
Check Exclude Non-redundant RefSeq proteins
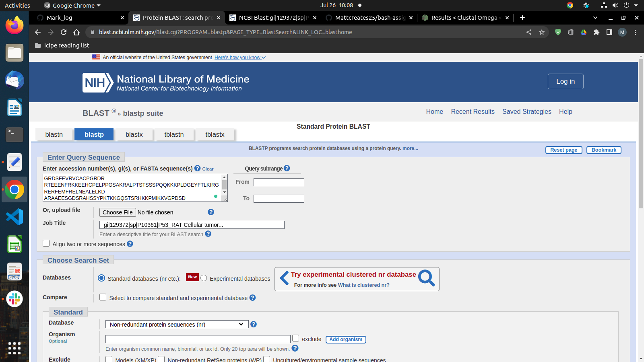161,359
